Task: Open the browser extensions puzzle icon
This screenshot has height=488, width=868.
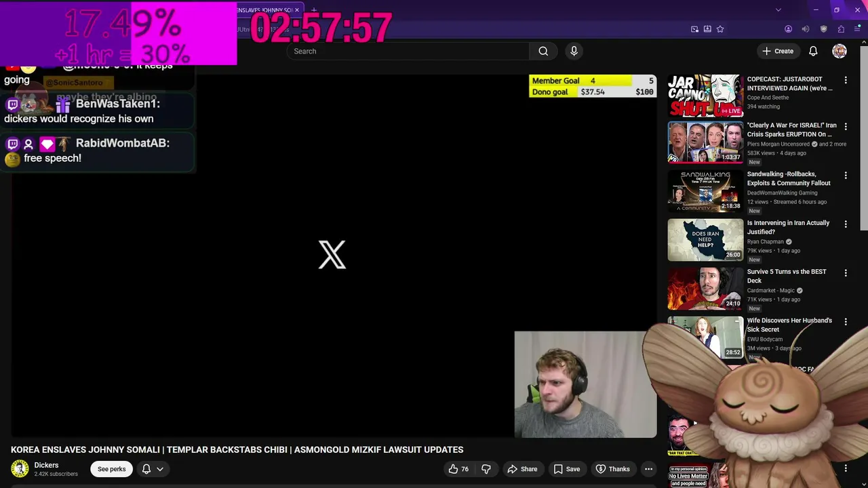Action: [x=841, y=29]
